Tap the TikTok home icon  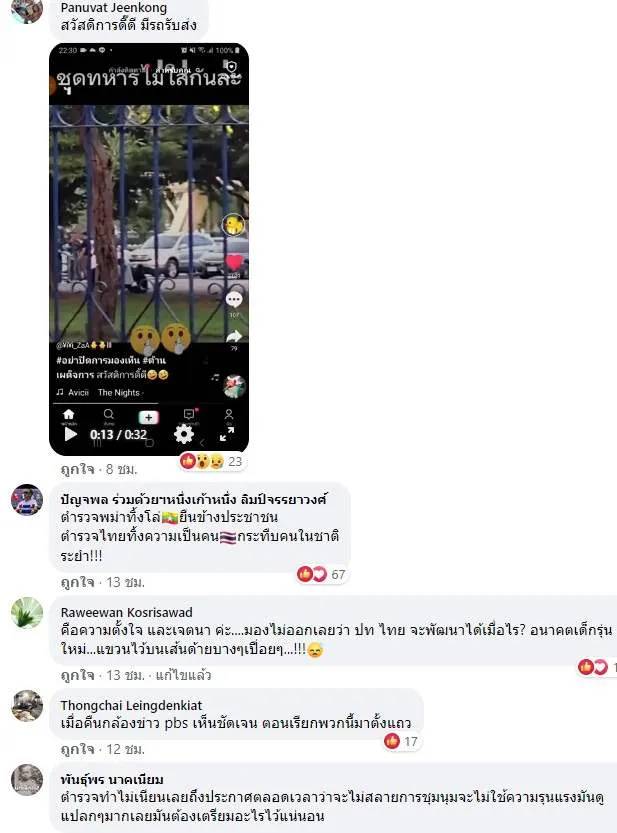click(69, 414)
